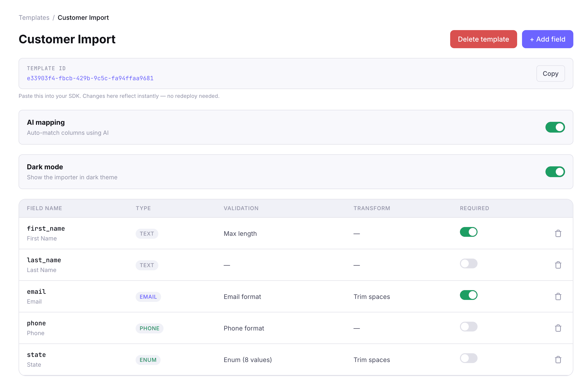Delete the first_name field with its trash icon
Viewport: 588px width, 387px height.
click(x=558, y=233)
